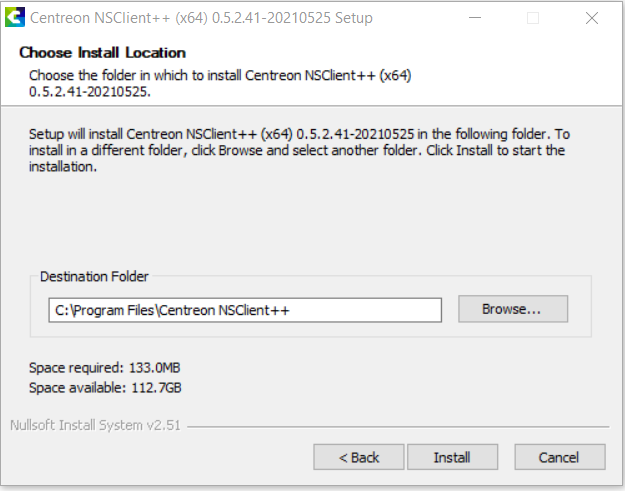Open the Browse... folder picker
625x491 pixels.
coord(512,309)
